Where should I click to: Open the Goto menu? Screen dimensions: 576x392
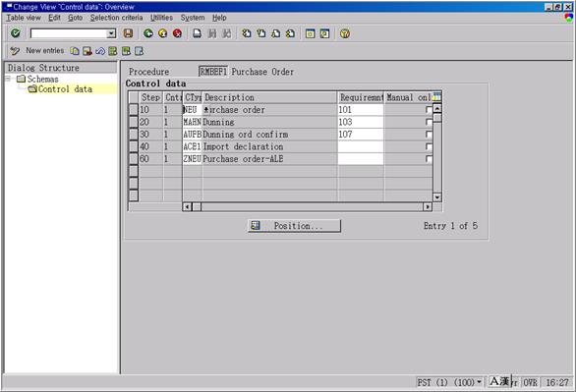coord(75,18)
